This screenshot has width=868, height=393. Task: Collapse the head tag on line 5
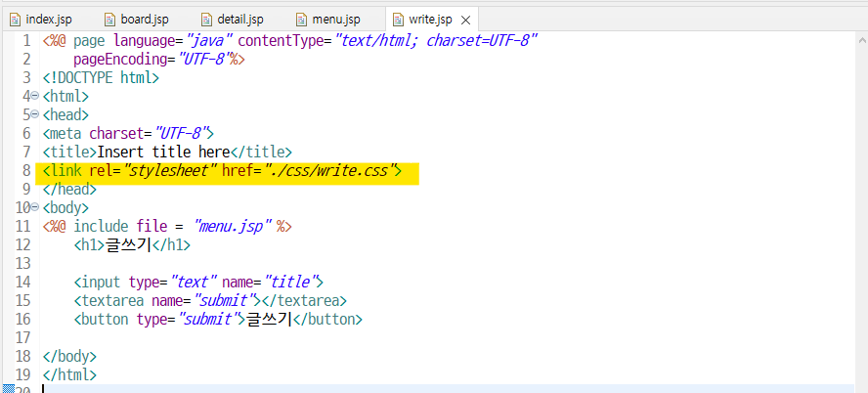pyautogui.click(x=35, y=114)
